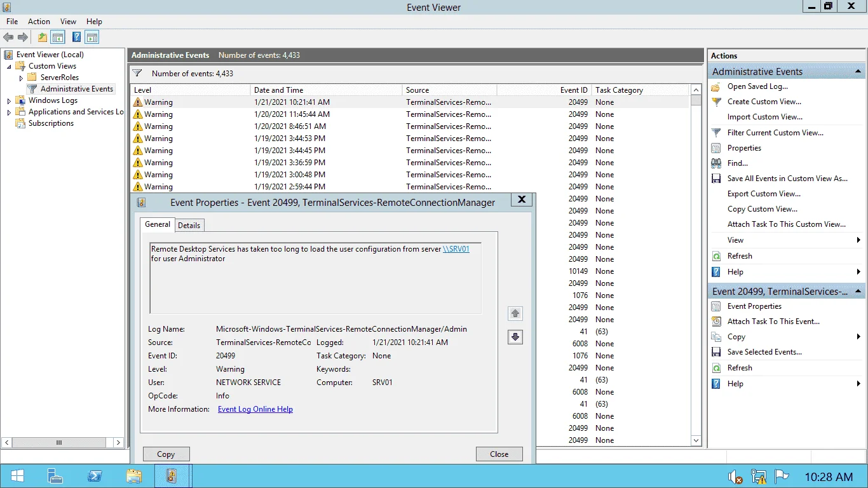Click the Forward arrow in the toolbar
This screenshot has height=488, width=868.
[23, 37]
